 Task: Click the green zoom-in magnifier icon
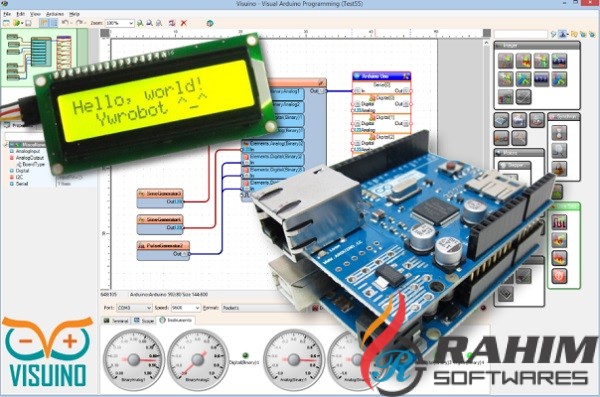(x=140, y=23)
